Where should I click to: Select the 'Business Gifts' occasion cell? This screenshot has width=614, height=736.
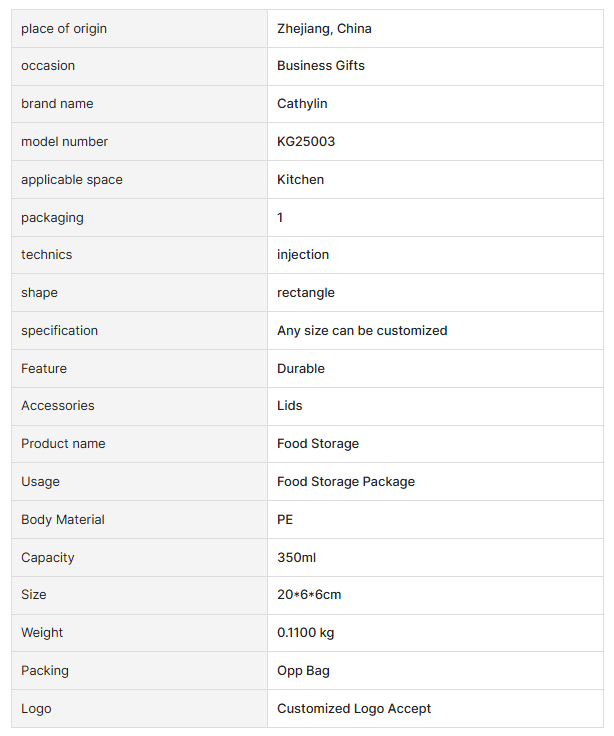coord(320,66)
